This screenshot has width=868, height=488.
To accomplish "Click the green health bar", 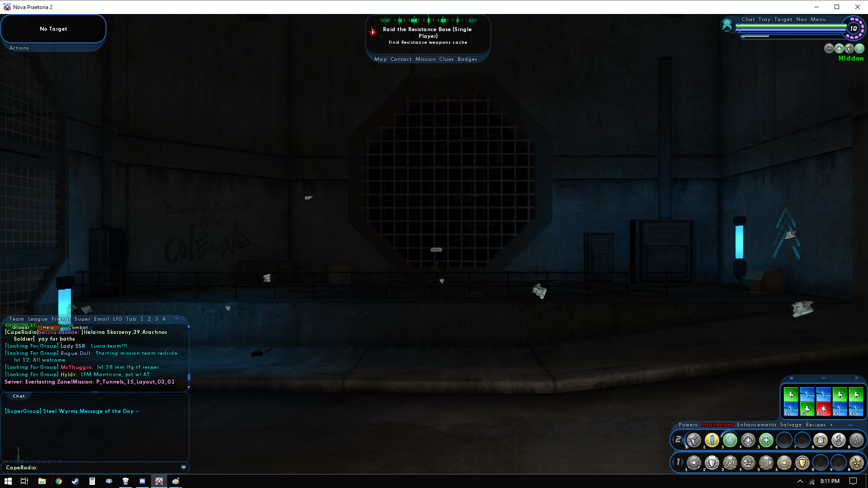I will point(791,26).
